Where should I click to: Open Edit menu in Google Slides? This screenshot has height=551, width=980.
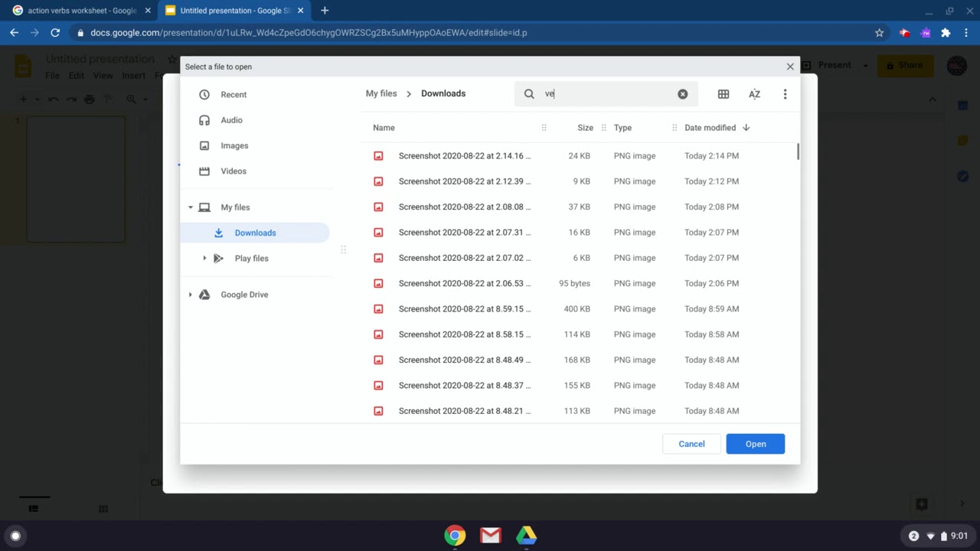tap(77, 76)
